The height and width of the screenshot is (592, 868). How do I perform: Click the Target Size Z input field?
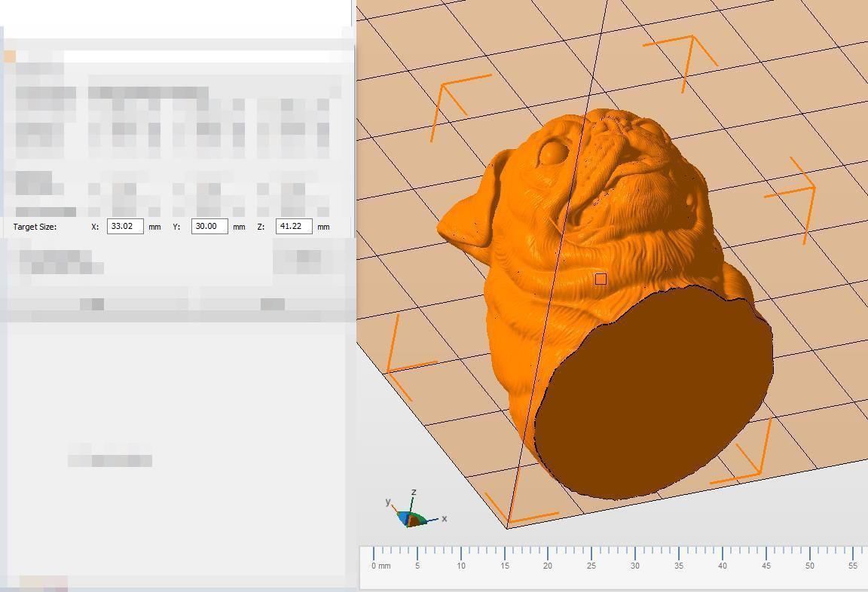coord(294,226)
